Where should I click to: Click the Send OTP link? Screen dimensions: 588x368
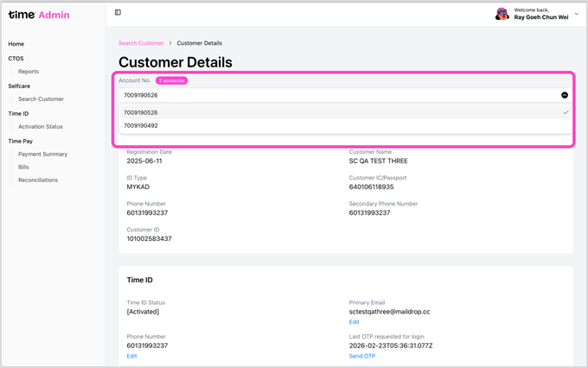[361, 356]
